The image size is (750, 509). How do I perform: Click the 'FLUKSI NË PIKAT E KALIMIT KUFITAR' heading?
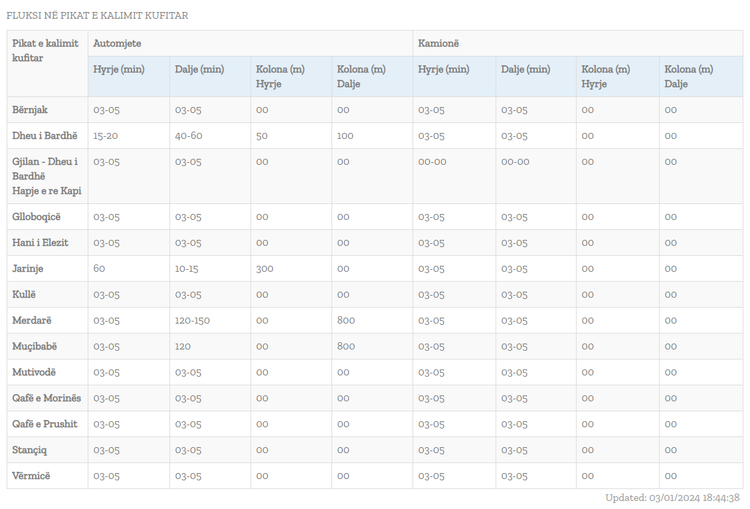pyautogui.click(x=97, y=15)
